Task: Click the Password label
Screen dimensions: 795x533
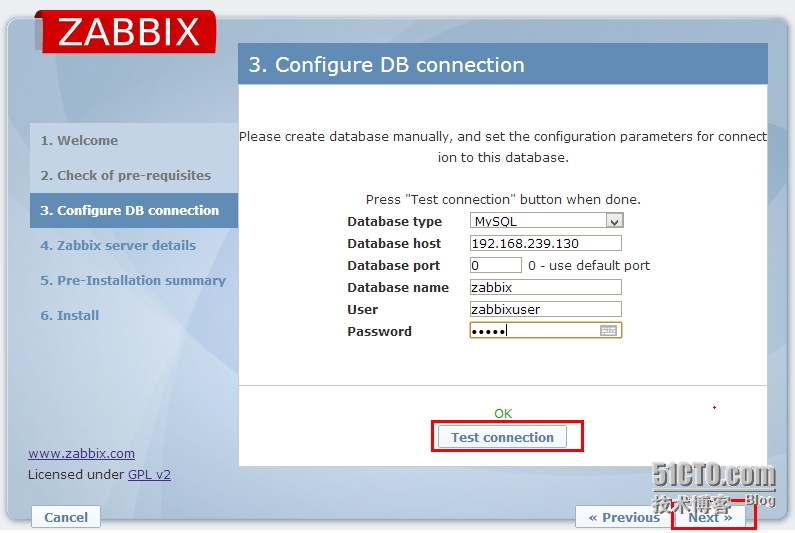Action: (x=379, y=332)
